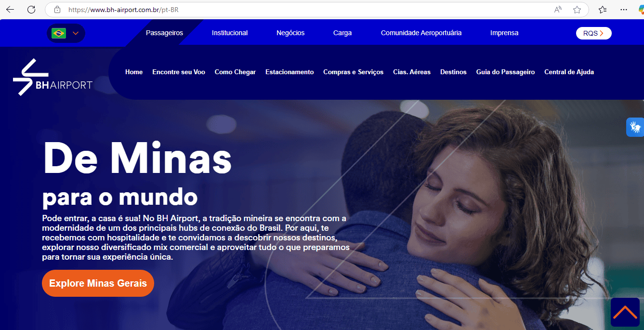Click the browser back arrow
This screenshot has height=330, width=644.
click(x=10, y=9)
